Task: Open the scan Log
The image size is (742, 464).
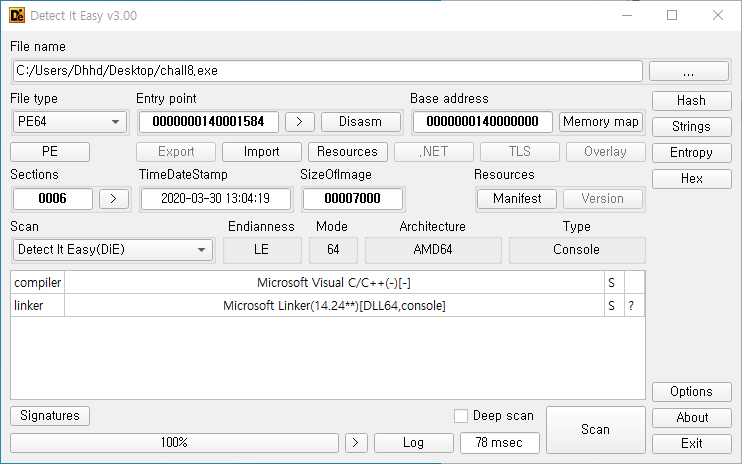Action: pos(414,443)
